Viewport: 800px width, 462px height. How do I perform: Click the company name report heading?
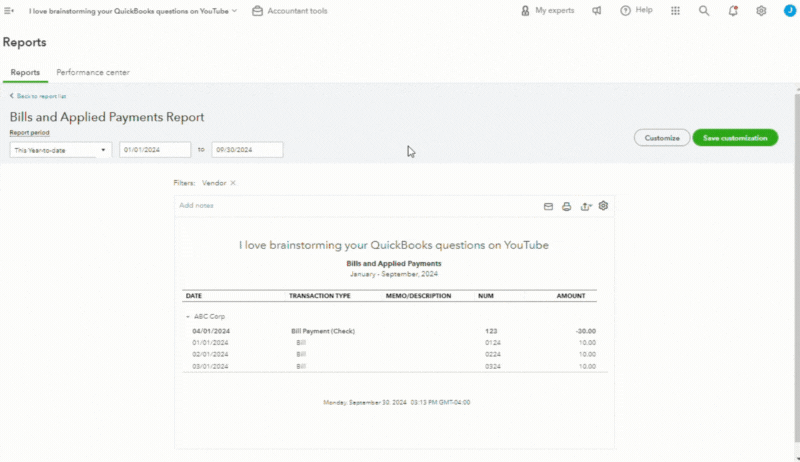pyautogui.click(x=394, y=245)
